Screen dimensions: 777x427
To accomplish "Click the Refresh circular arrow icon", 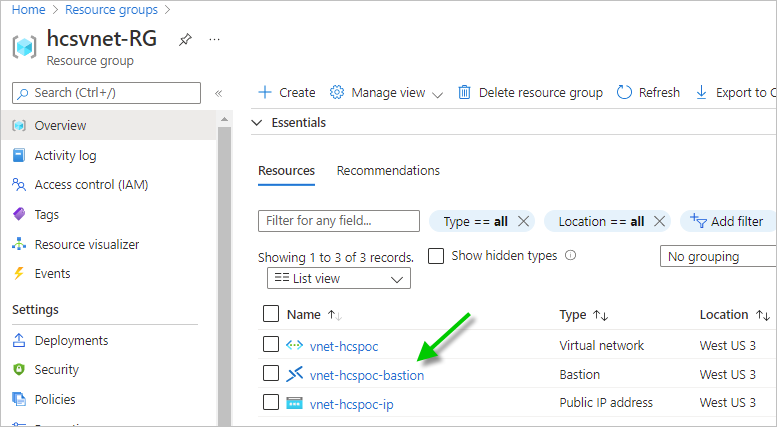I will pyautogui.click(x=624, y=92).
